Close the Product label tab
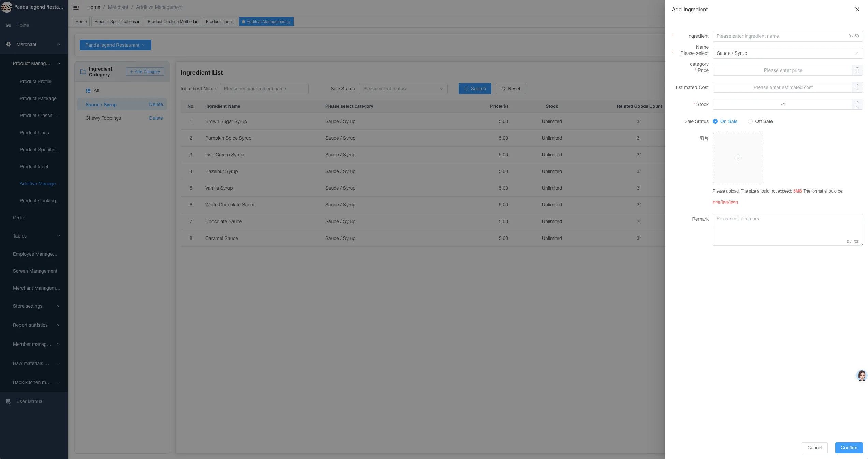 point(232,22)
